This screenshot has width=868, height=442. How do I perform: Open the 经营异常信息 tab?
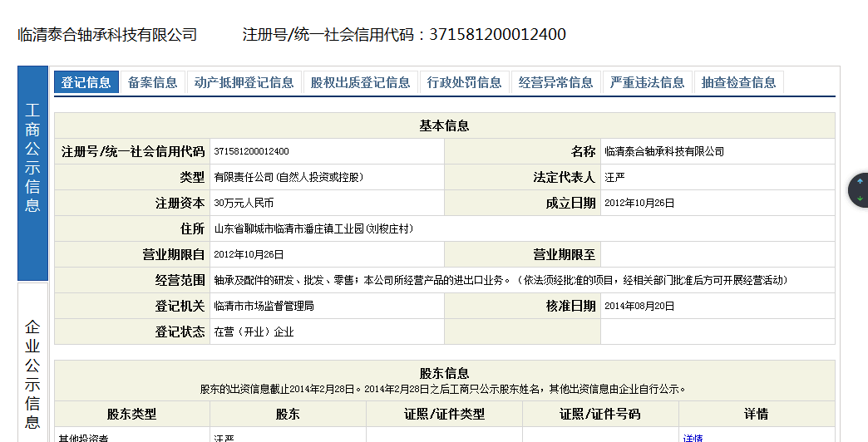coord(555,82)
